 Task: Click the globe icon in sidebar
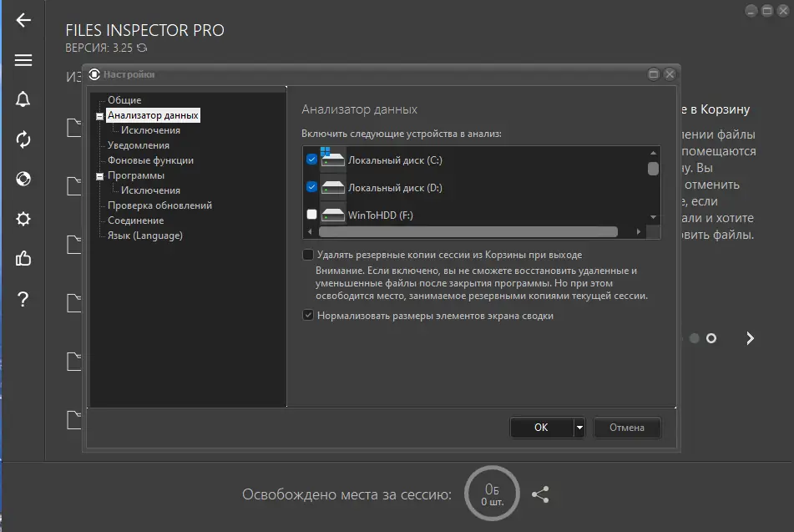[x=23, y=179]
